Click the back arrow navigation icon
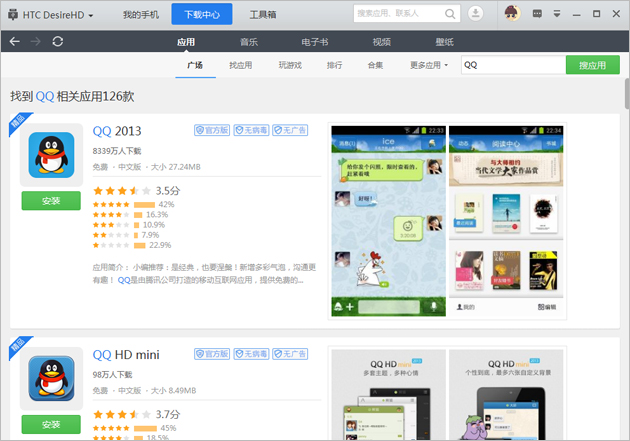Viewport: 630px width, 441px height. (x=14, y=41)
